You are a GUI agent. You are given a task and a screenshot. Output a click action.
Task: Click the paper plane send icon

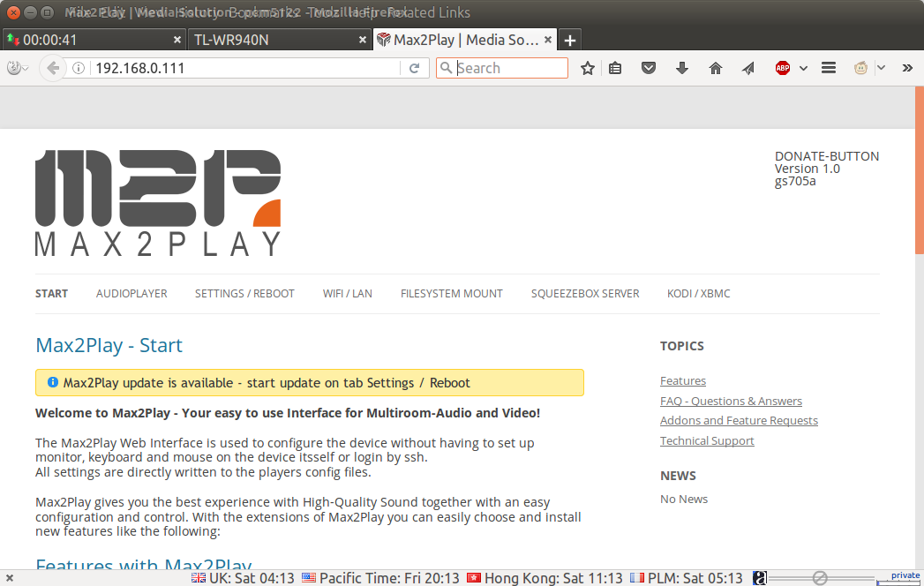click(748, 68)
